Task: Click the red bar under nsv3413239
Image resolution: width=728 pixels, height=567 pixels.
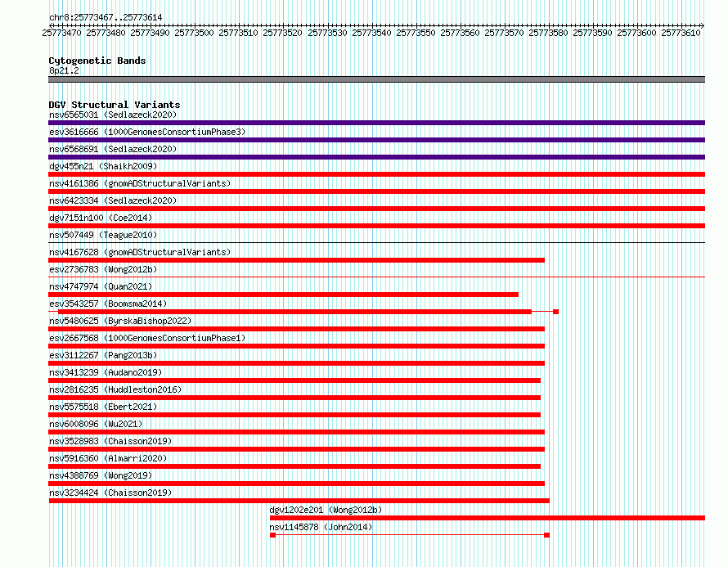Action: click(x=294, y=380)
